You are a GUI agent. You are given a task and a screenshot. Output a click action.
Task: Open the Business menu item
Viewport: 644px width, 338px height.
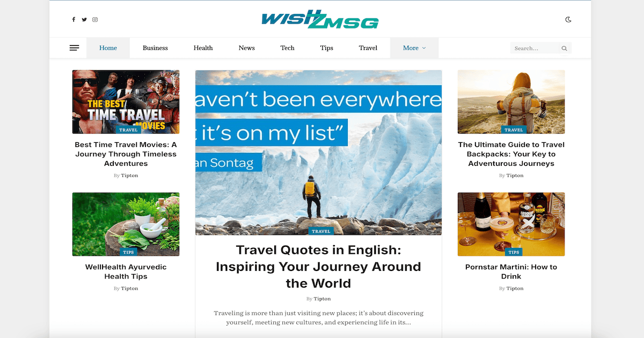(155, 48)
